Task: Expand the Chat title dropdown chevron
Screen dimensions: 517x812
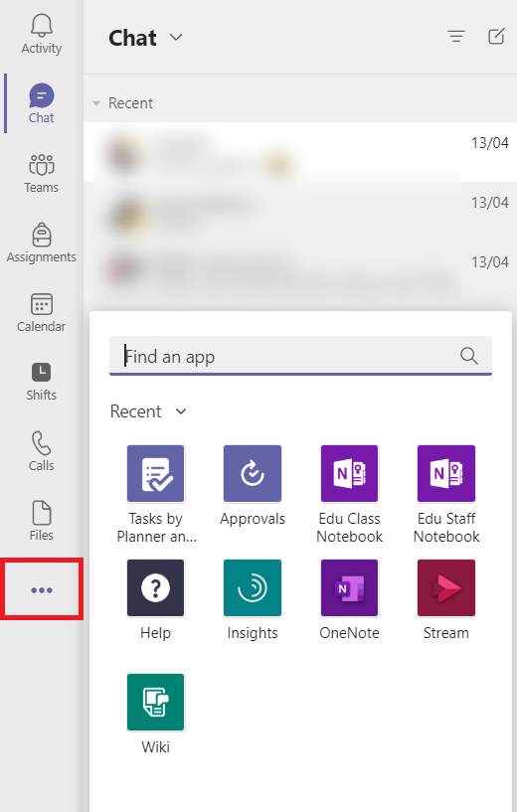Action: pyautogui.click(x=176, y=38)
